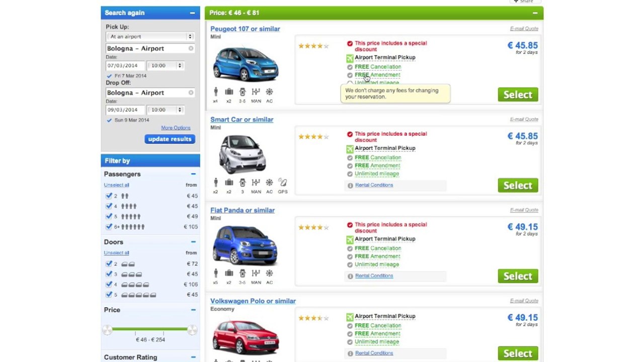The width and height of the screenshot is (644, 362).
Task: Click the airport terminal pickup icon on the Volkswagen Polo card
Action: tap(350, 317)
